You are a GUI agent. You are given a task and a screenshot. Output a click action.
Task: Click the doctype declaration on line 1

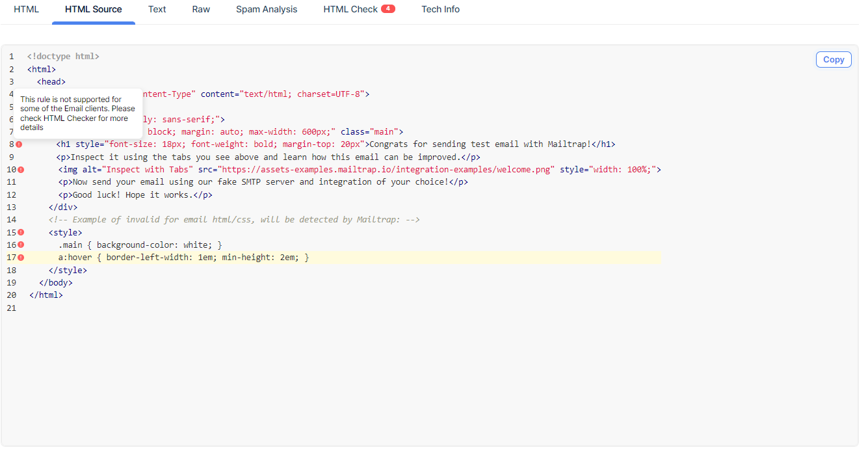click(x=63, y=57)
